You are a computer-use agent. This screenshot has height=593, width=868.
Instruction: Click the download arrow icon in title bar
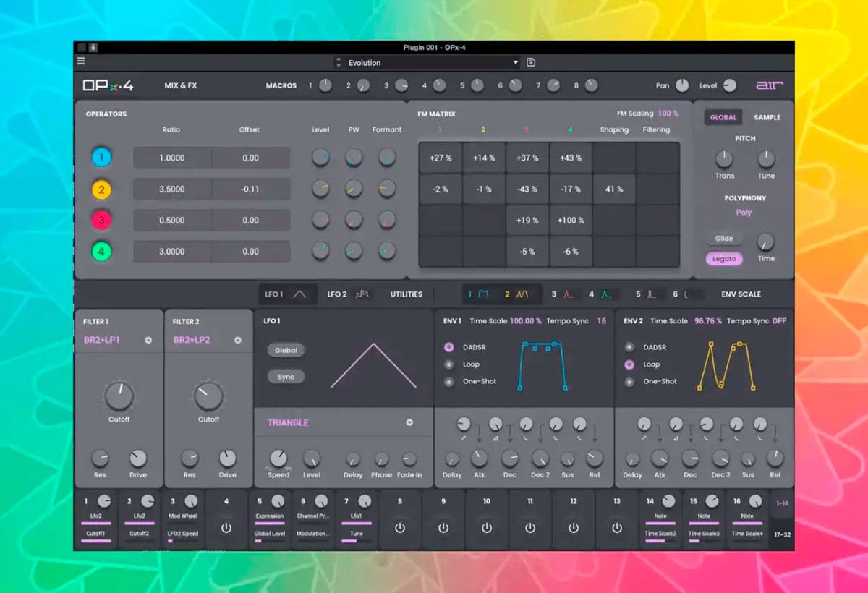point(93,48)
